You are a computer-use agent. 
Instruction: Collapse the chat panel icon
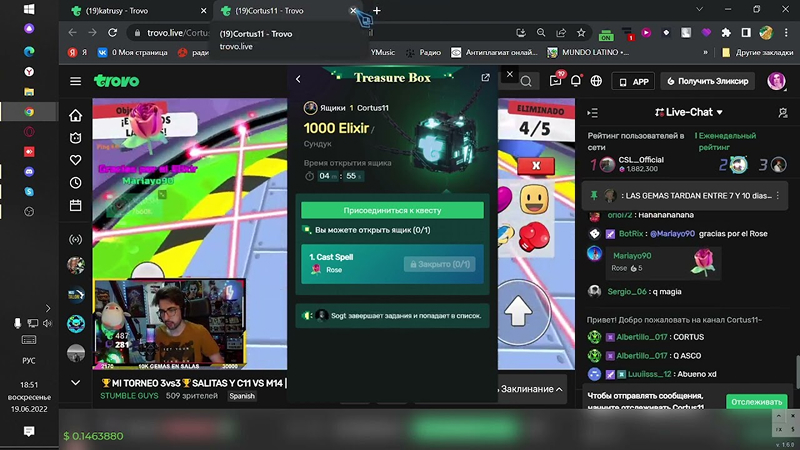point(592,113)
